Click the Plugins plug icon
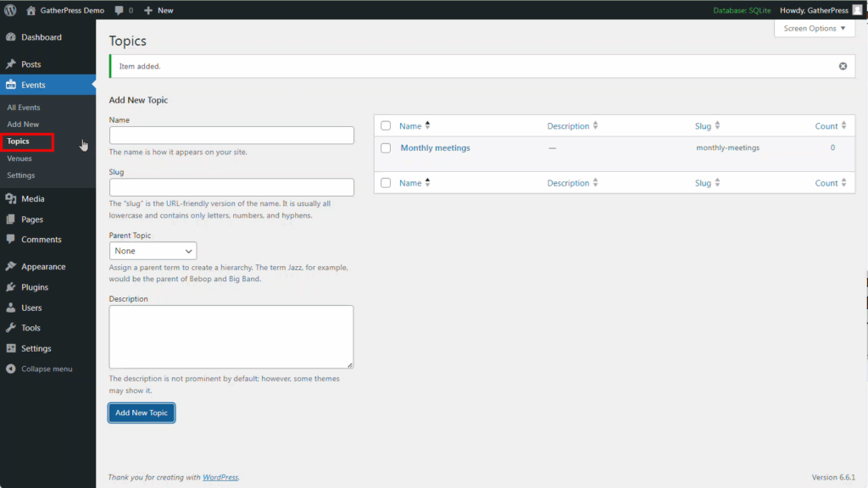868x488 pixels. tap(11, 287)
